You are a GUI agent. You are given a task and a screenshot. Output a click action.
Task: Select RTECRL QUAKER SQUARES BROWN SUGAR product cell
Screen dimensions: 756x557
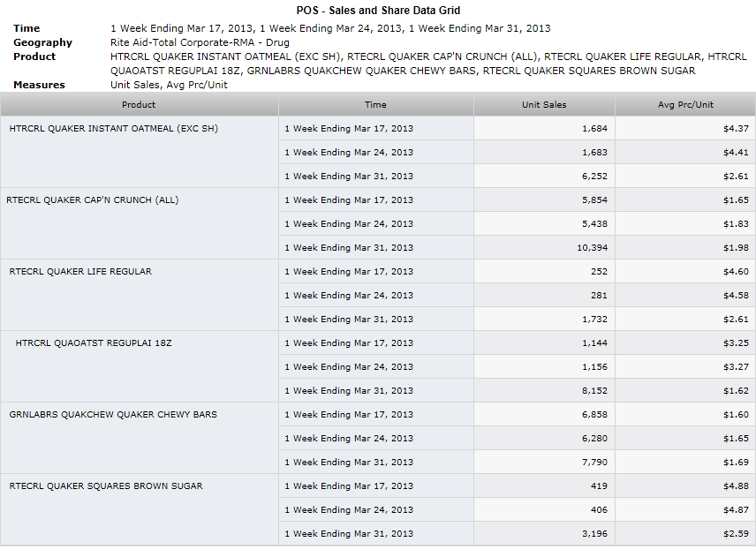(x=140, y=510)
